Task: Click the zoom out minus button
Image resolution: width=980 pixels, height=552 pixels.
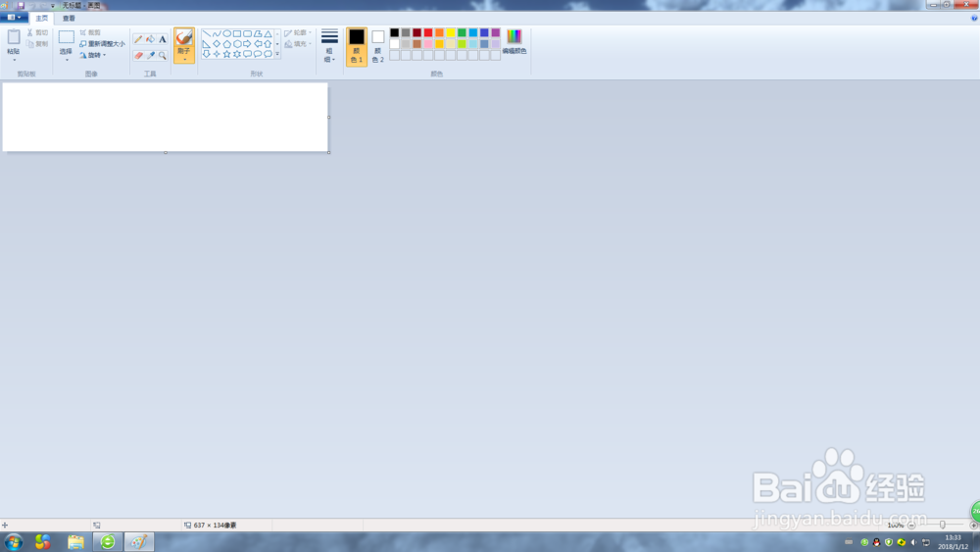Action: pyautogui.click(x=911, y=526)
